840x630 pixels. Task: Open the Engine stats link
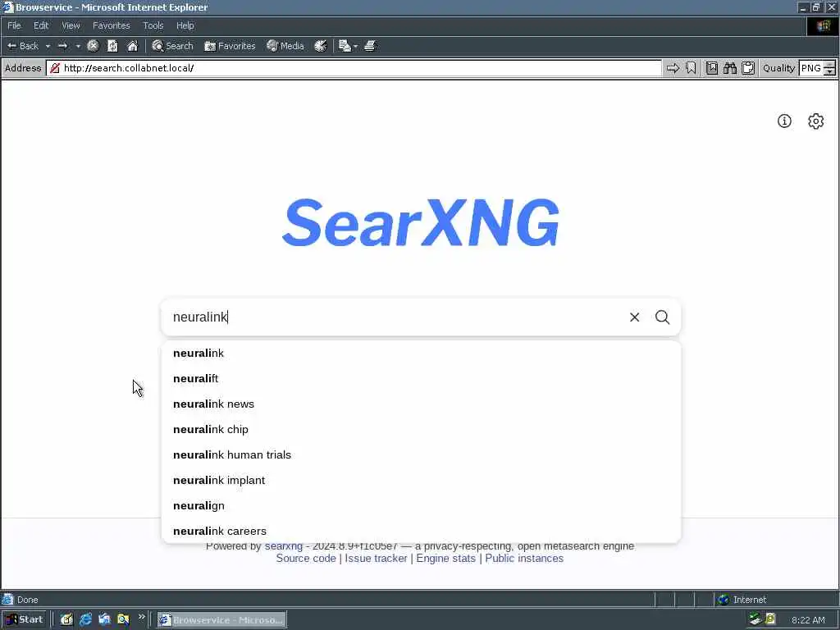[445, 558]
